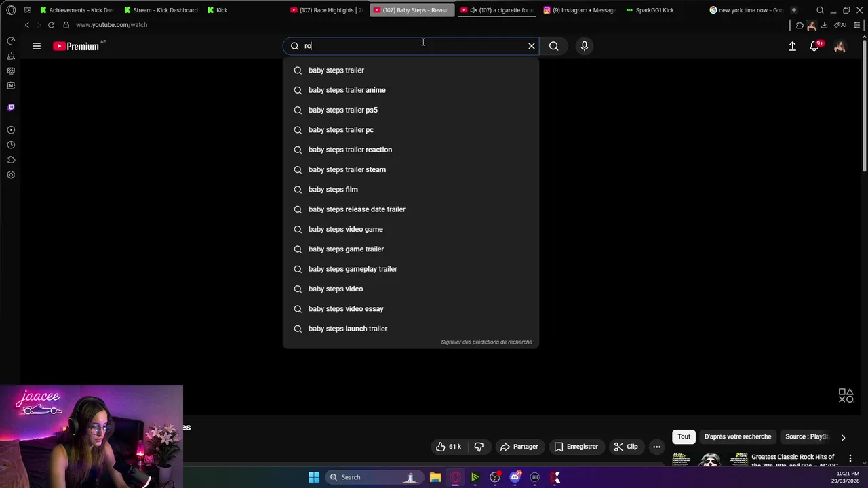Create a Clip of the video
The image size is (868, 488).
pos(625,447)
